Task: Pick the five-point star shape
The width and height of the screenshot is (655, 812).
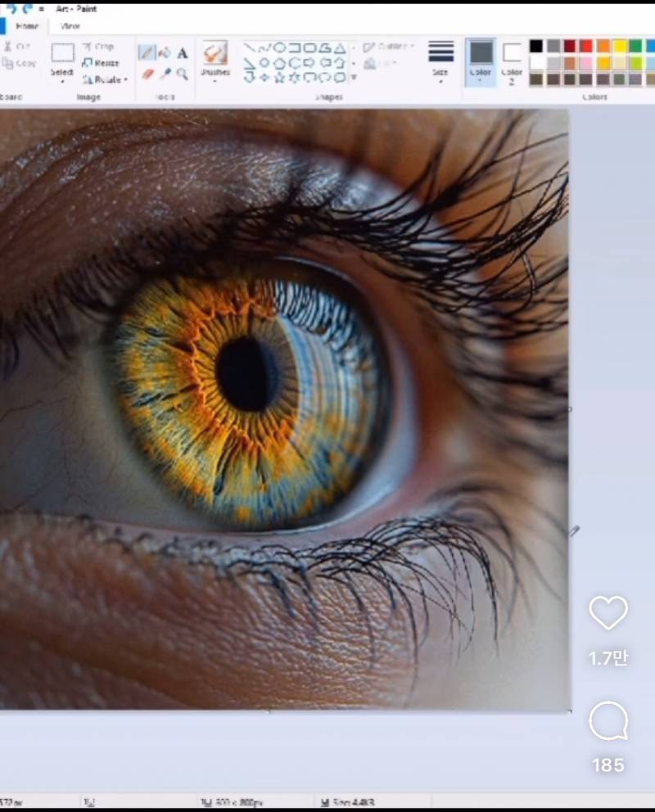Action: (x=280, y=78)
